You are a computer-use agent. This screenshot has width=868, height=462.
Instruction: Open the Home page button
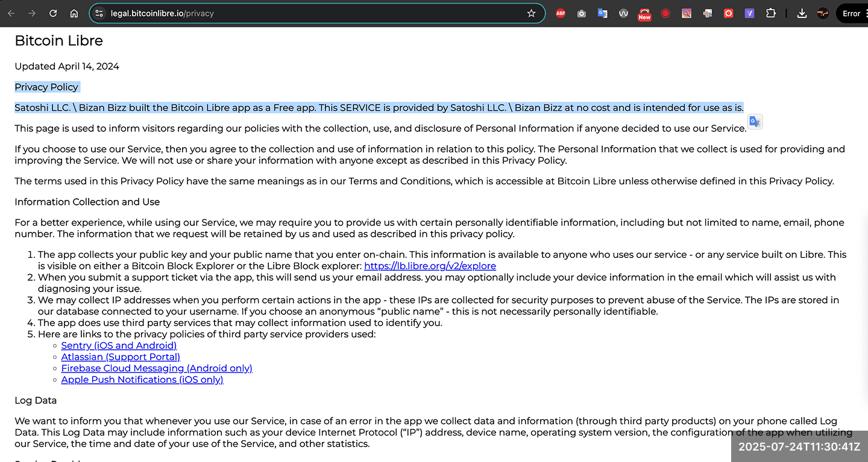[x=74, y=13]
